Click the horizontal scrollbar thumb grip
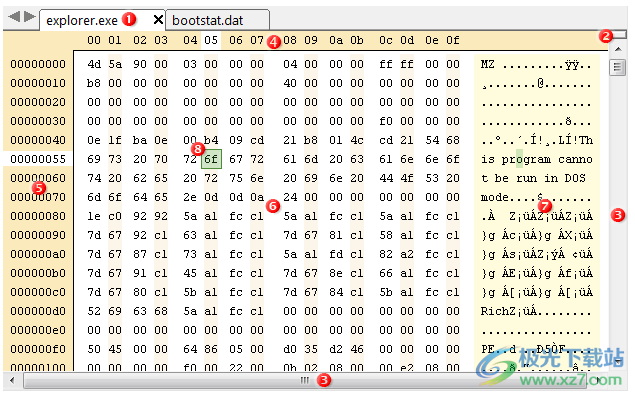Screen dimensions: 635x396 (x=305, y=380)
